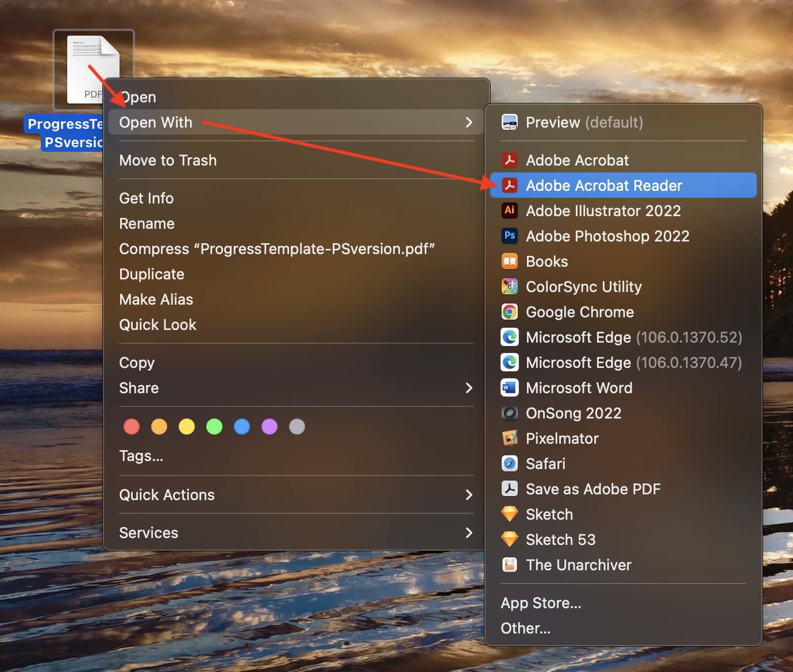Apply the green tag color
This screenshot has width=793, height=672.
214,427
